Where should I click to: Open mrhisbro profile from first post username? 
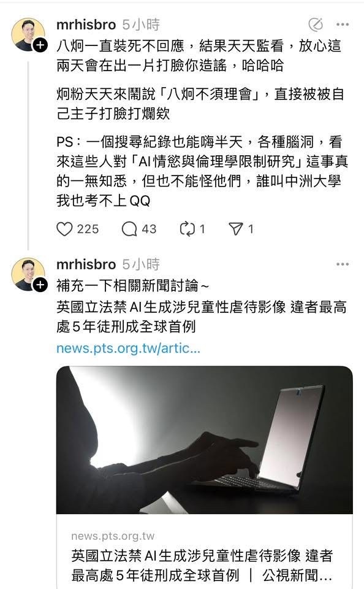pos(86,25)
